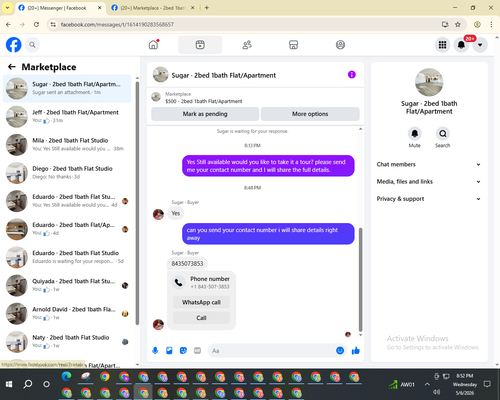Show hidden system tray icons
This screenshot has height=400, width=500.
coord(427,384)
